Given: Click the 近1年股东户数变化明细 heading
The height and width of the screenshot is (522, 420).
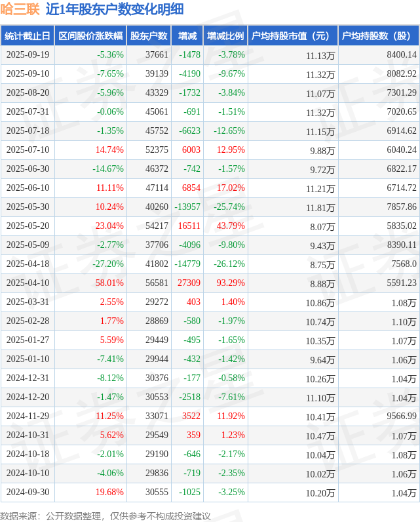Looking at the screenshot, I should pyautogui.click(x=115, y=9).
